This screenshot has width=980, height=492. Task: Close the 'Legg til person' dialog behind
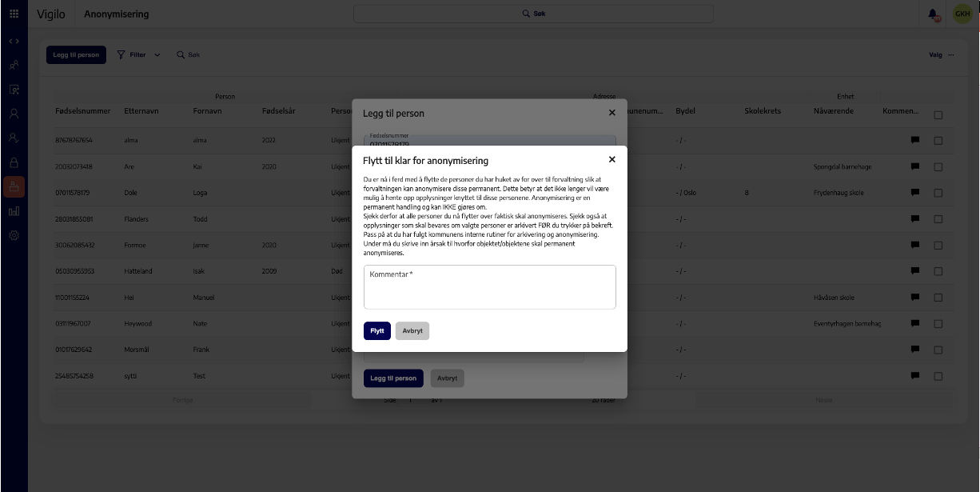tap(612, 113)
